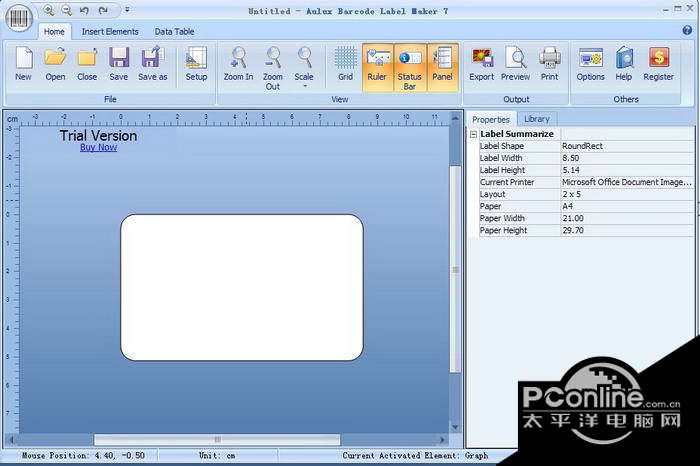Click quick access zoom in icon
The height and width of the screenshot is (466, 700).
click(49, 10)
